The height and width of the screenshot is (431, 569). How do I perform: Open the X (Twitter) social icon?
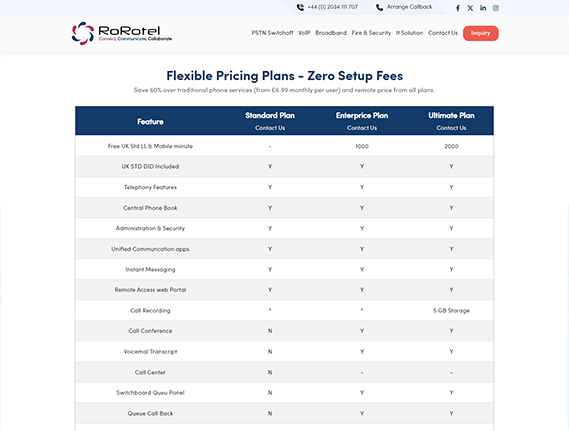[470, 8]
